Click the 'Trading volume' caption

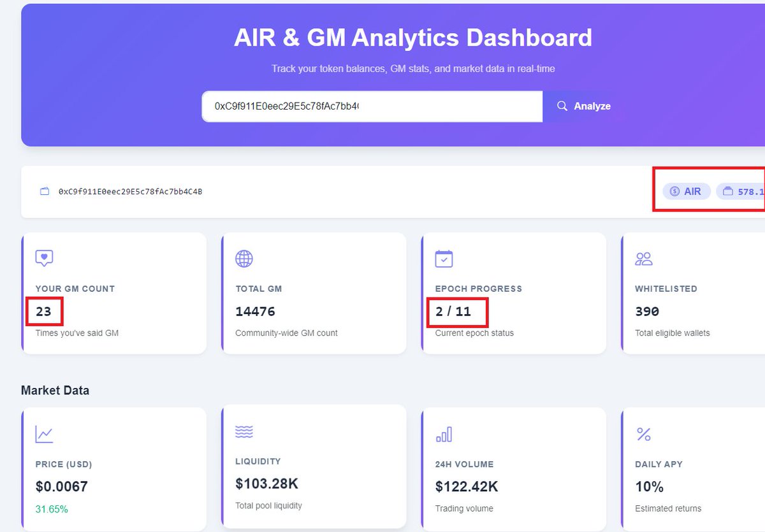[x=464, y=508]
